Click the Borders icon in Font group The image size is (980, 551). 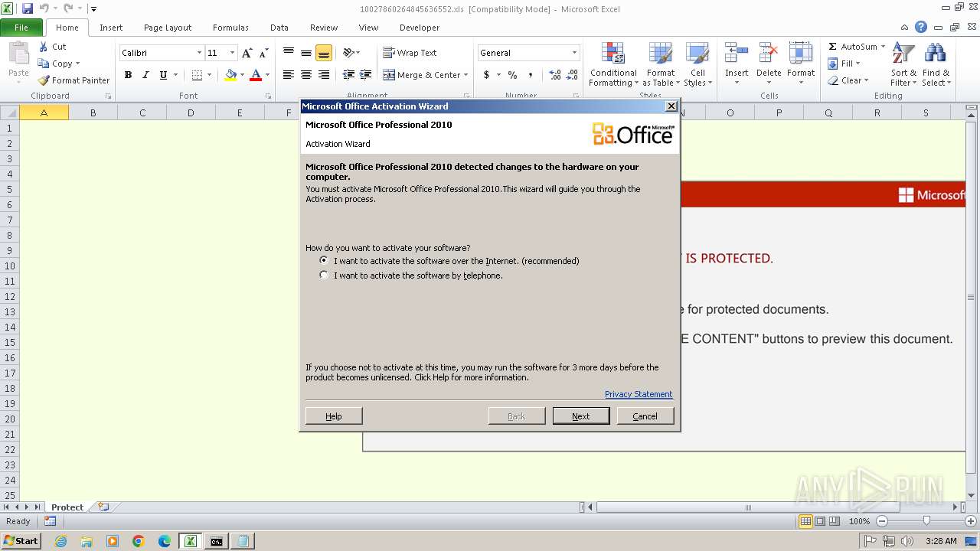pyautogui.click(x=197, y=75)
